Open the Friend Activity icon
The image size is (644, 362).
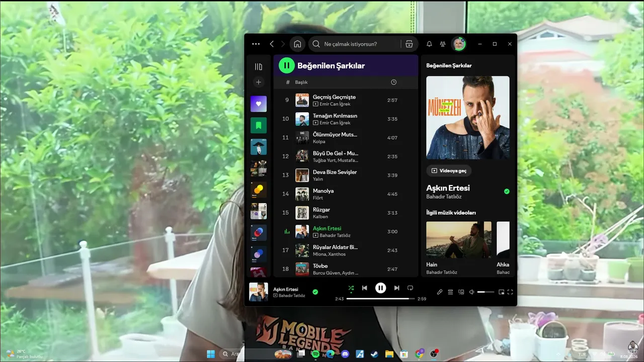click(x=443, y=44)
